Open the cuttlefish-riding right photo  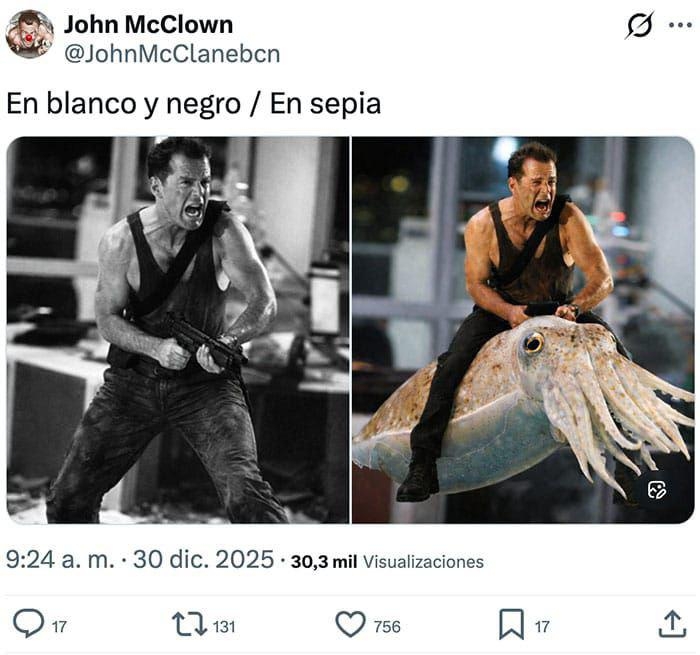pos(523,330)
